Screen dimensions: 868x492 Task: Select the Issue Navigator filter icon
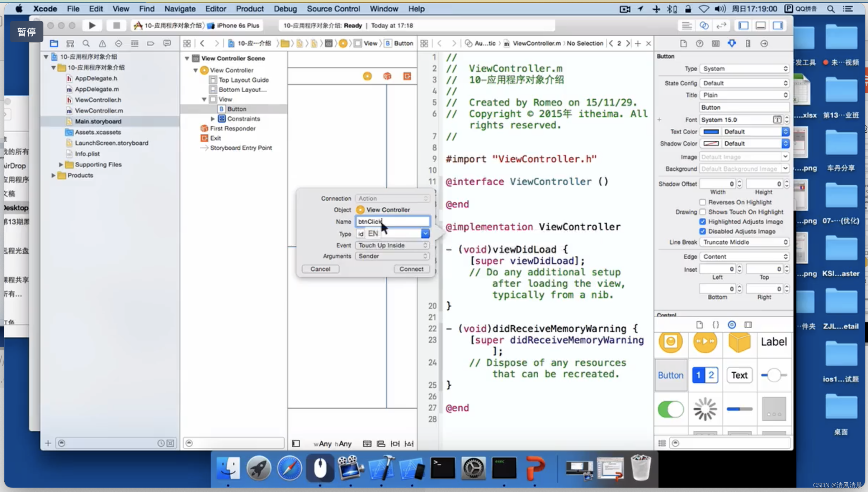(x=102, y=43)
